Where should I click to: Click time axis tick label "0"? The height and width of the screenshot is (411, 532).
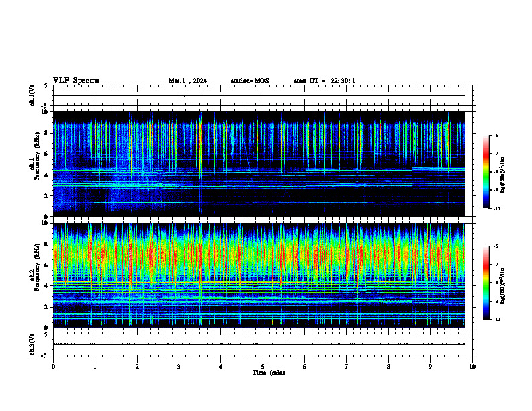[x=53, y=367]
